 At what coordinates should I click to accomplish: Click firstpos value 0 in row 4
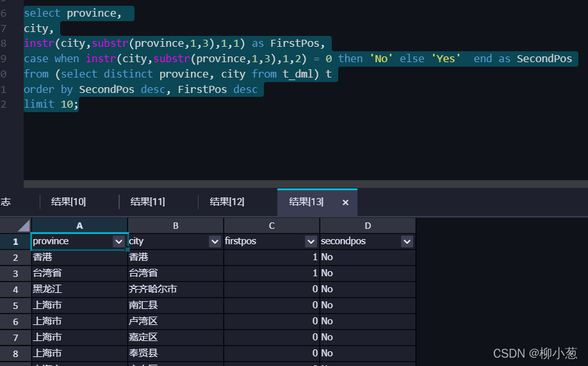coord(272,290)
